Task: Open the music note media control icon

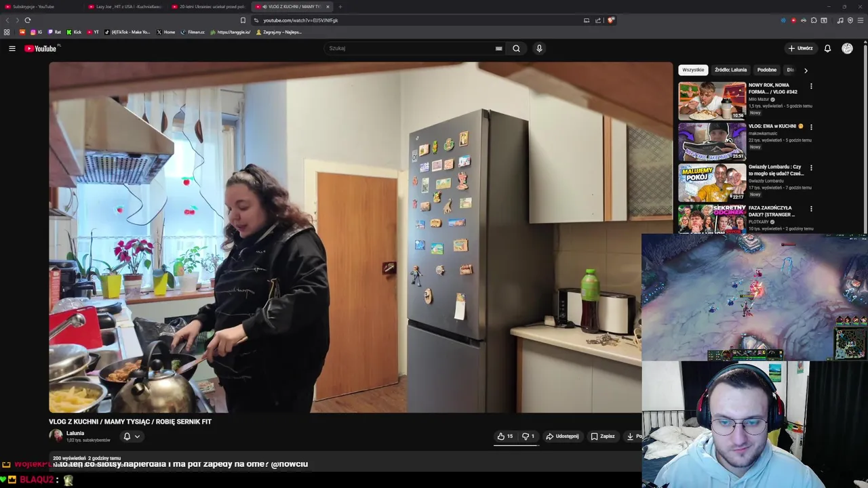Action: (x=840, y=20)
